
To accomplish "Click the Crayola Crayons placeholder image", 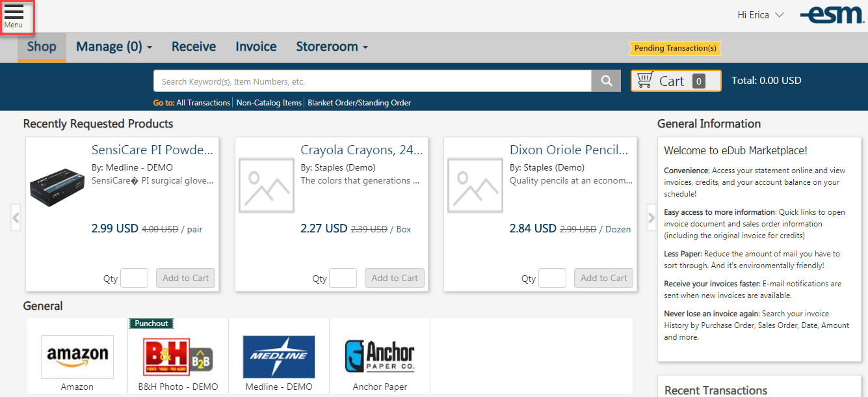I will click(x=267, y=185).
